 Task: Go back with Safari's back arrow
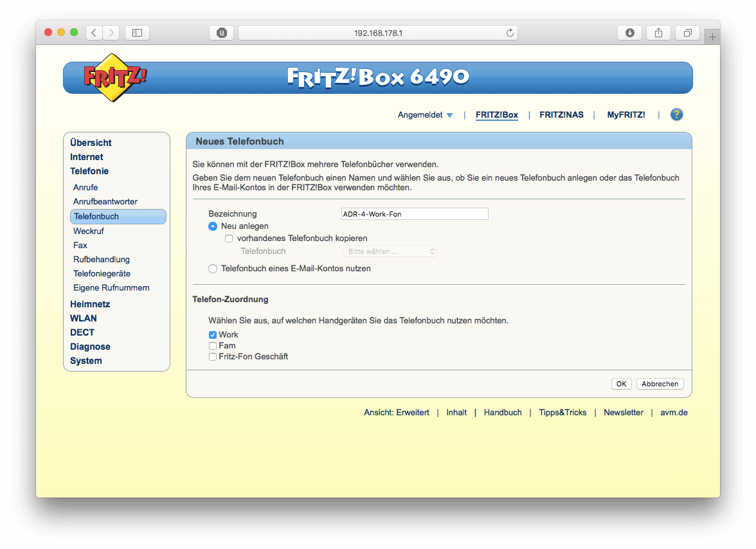[94, 33]
